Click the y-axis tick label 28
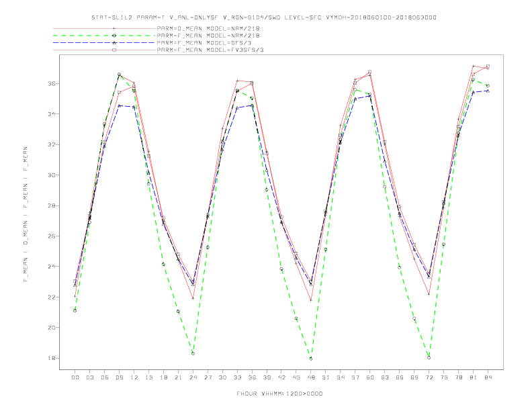 pyautogui.click(x=52, y=205)
